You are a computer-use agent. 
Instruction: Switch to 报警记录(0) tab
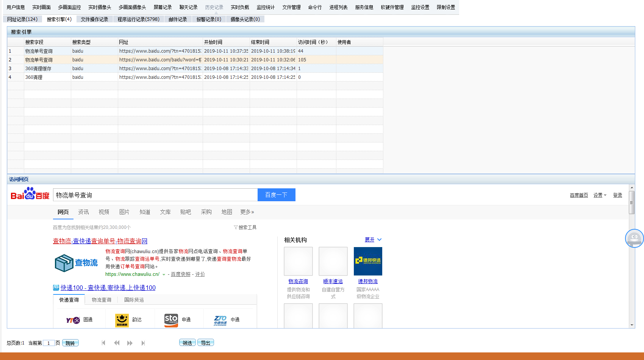tap(209, 19)
